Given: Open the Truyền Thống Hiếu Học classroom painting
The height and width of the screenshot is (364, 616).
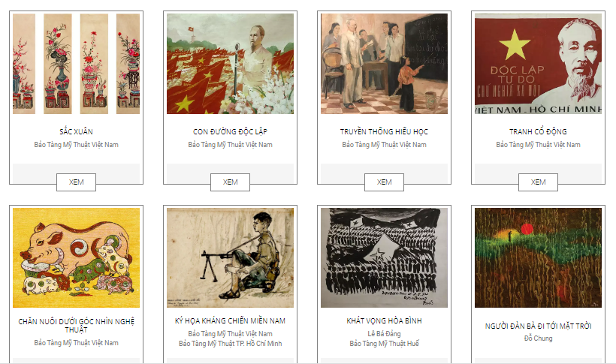Looking at the screenshot, I should click(x=384, y=64).
